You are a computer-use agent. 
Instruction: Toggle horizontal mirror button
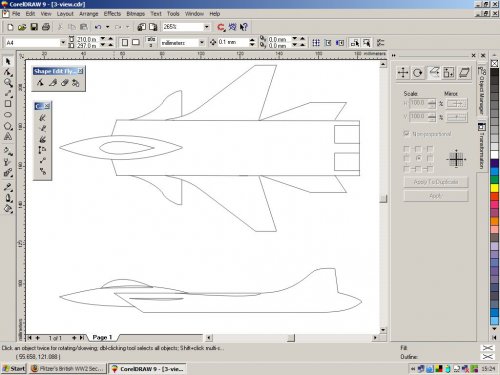457,104
